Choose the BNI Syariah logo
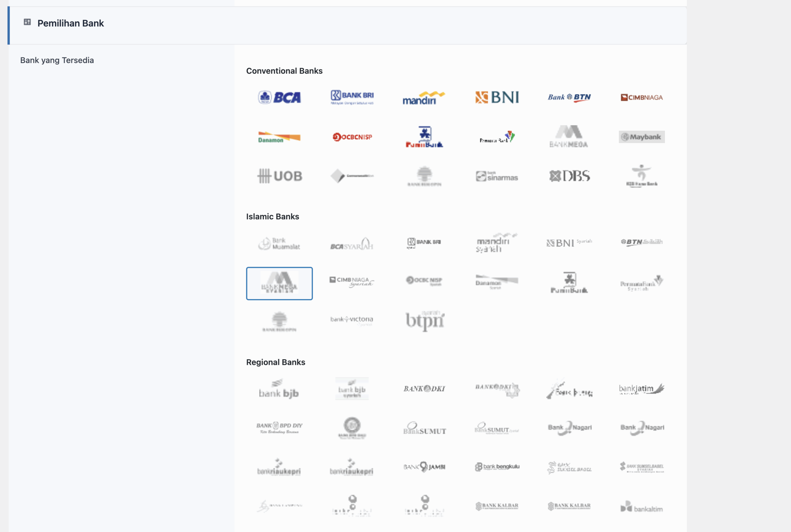This screenshot has height=532, width=791. [569, 243]
